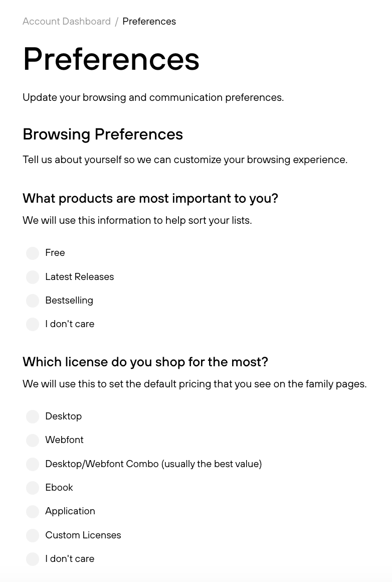The image size is (392, 582).
Task: Click the 'Which license do you shop' heading
Action: click(x=145, y=362)
